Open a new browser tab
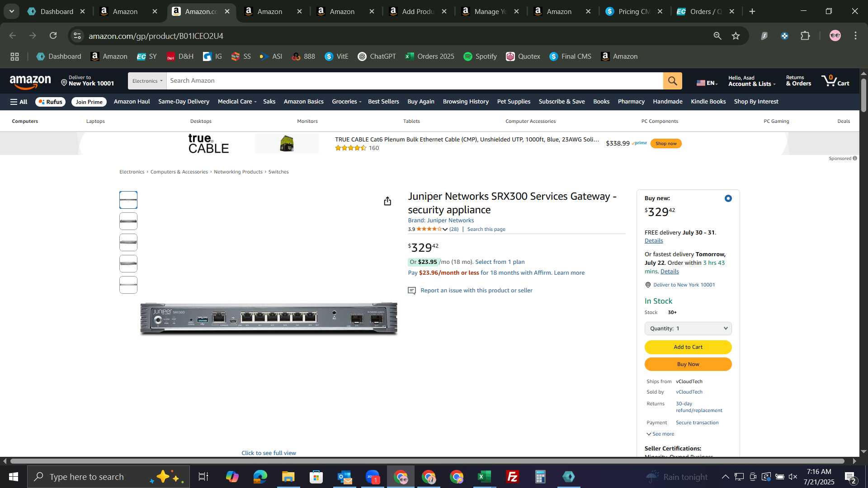The height and width of the screenshot is (488, 868). (x=752, y=11)
